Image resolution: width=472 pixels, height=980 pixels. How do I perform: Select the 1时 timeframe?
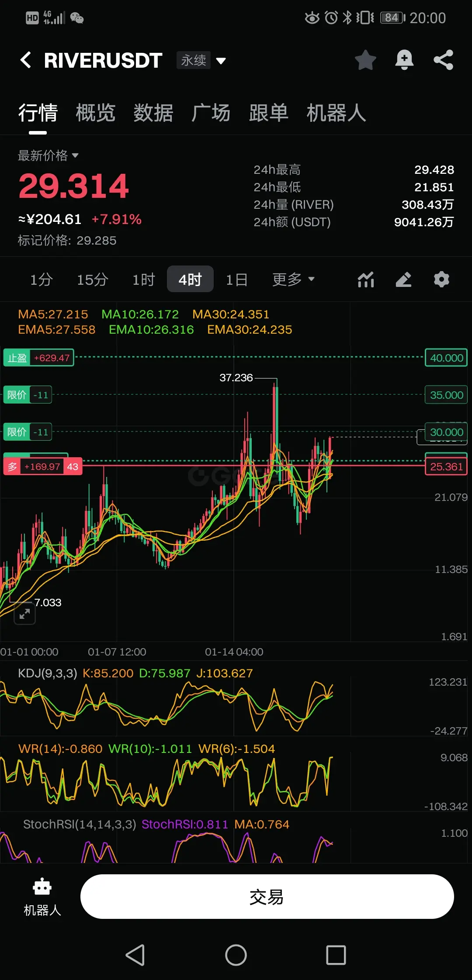pos(144,279)
